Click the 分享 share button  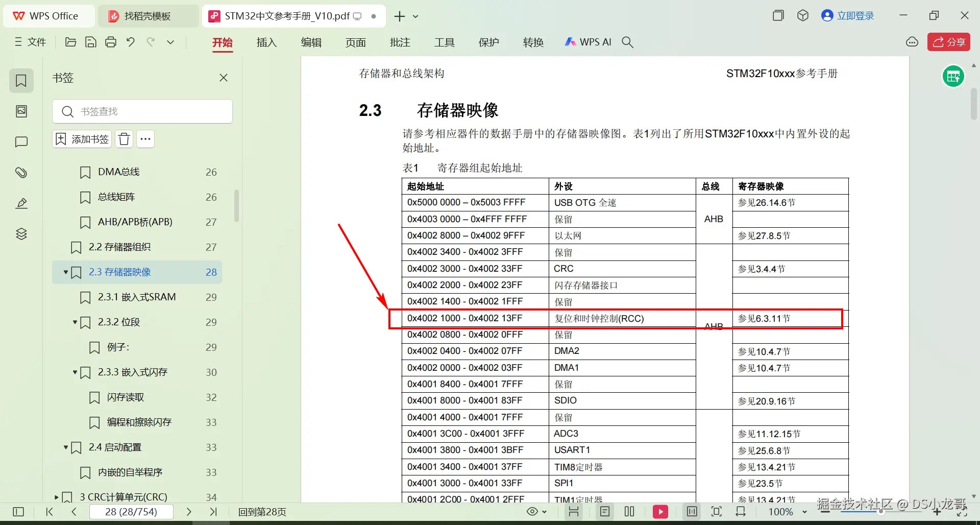(949, 42)
